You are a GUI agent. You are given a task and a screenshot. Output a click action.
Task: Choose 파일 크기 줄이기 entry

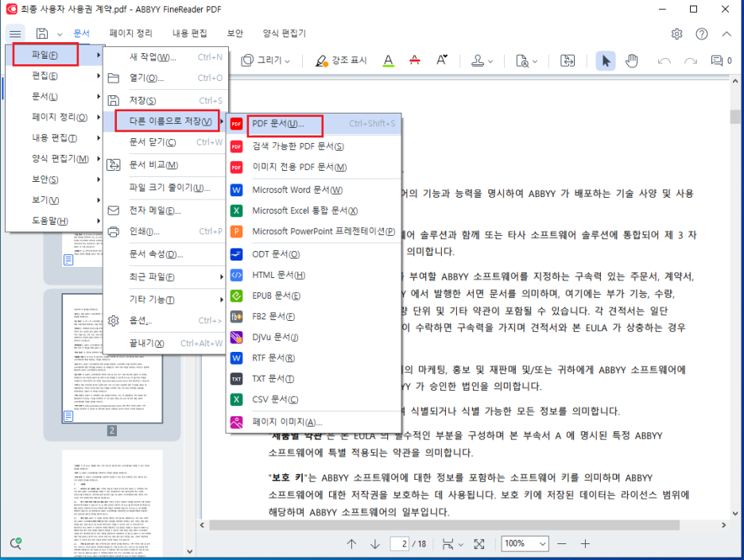pyautogui.click(x=165, y=187)
